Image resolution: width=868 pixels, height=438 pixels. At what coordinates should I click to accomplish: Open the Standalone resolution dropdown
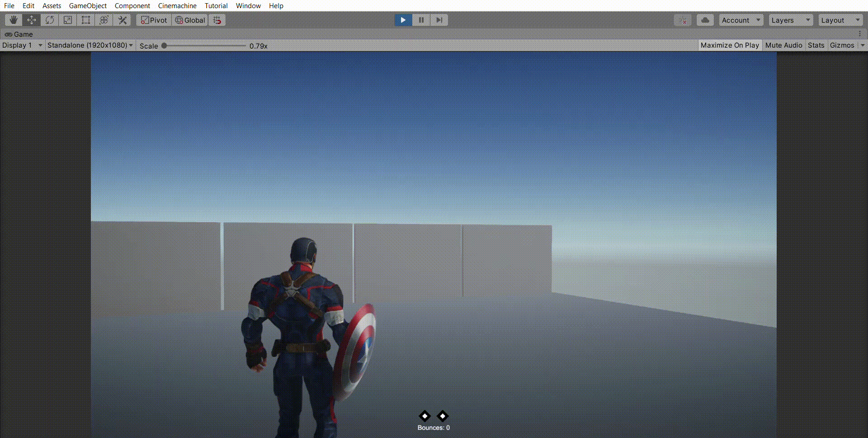click(x=90, y=45)
